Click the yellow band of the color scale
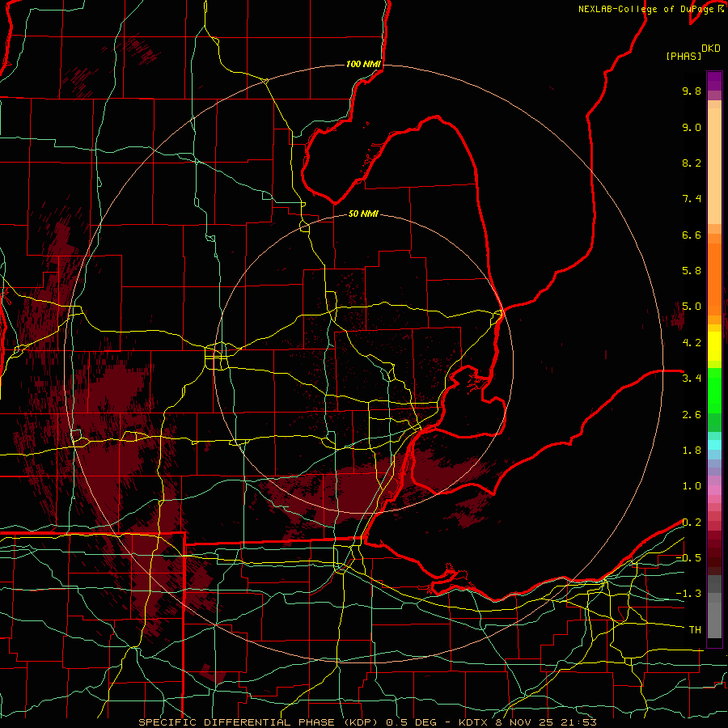 tap(714, 346)
